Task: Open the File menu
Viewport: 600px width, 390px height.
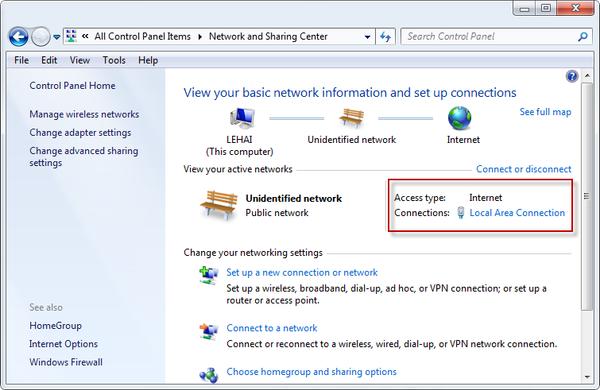Action: point(21,60)
